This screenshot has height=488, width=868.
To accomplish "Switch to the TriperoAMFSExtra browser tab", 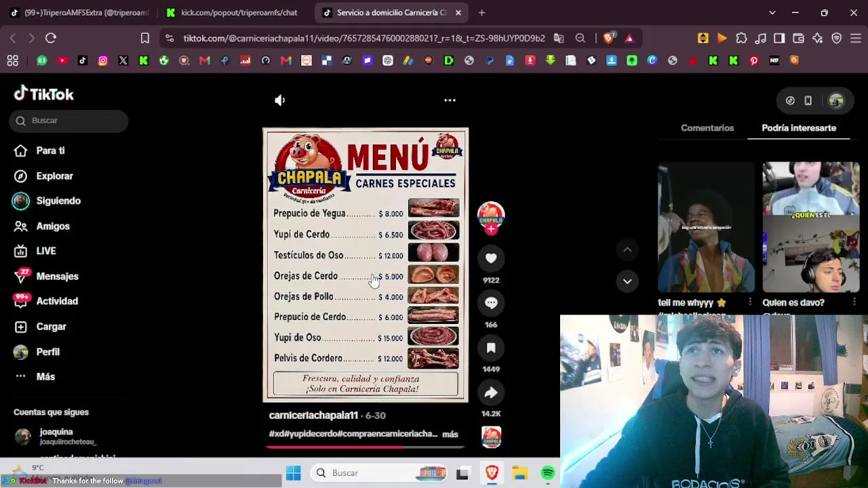I will click(78, 13).
